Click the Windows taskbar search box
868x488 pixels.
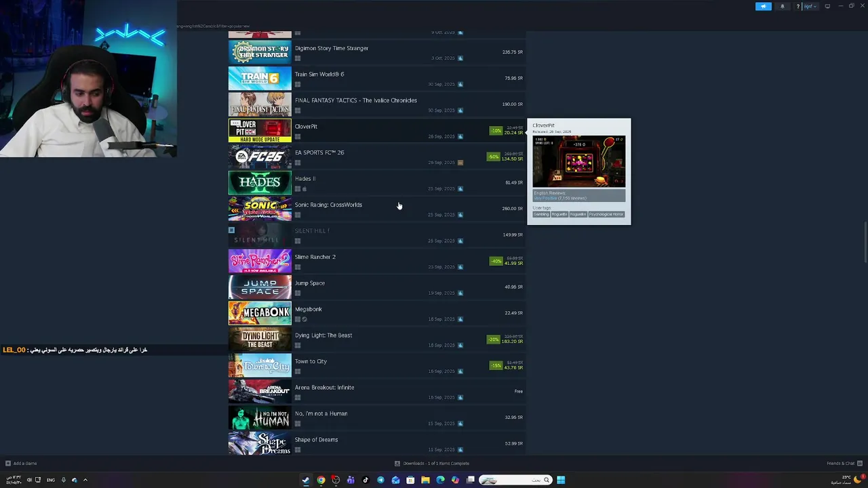[x=515, y=480]
